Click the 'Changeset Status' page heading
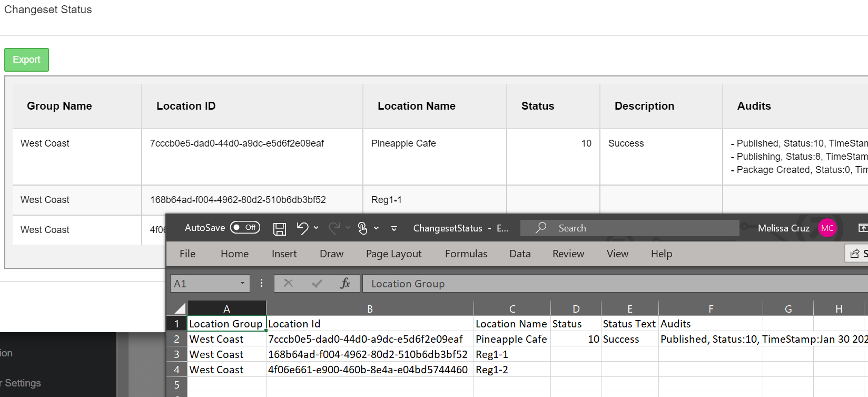868x397 pixels. click(48, 9)
